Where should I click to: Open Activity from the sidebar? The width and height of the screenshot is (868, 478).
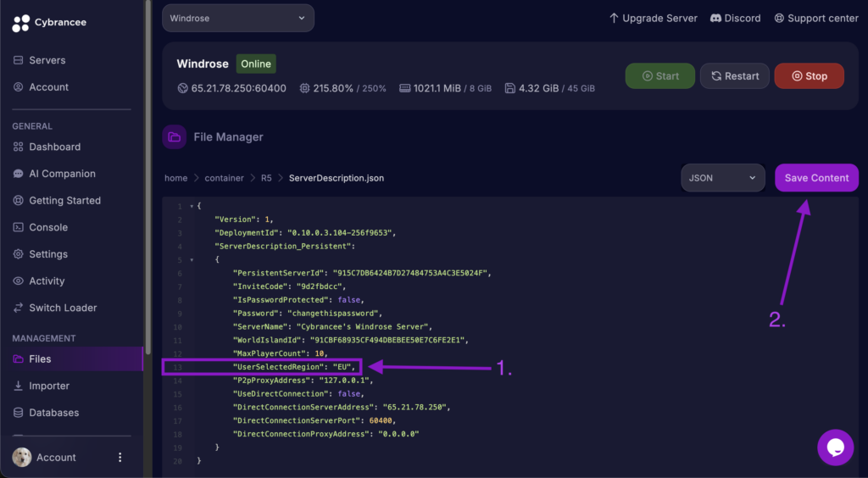click(x=47, y=281)
